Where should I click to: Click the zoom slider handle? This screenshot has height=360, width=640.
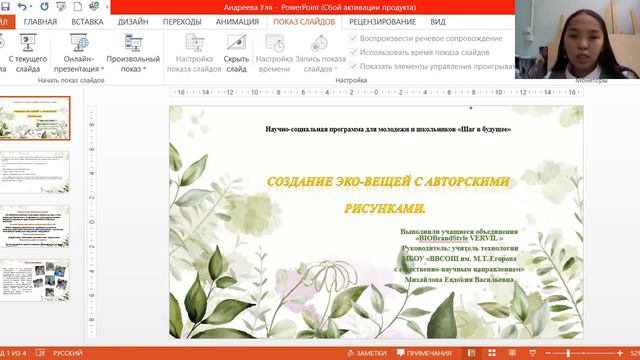coord(568,353)
